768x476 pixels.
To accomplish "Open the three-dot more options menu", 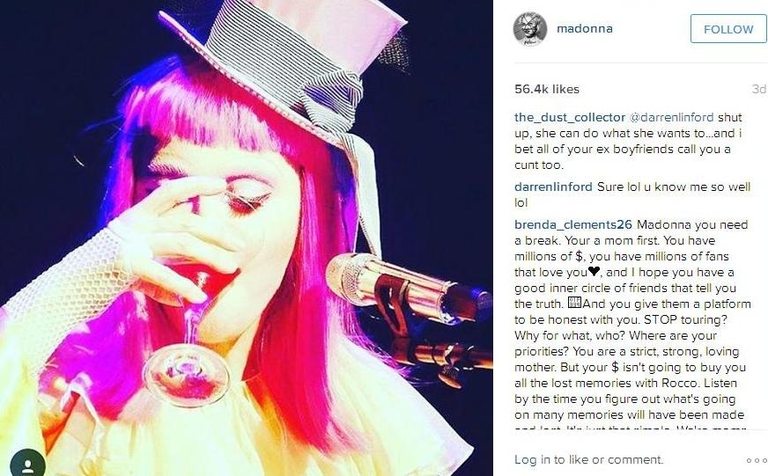I will pyautogui.click(x=756, y=460).
